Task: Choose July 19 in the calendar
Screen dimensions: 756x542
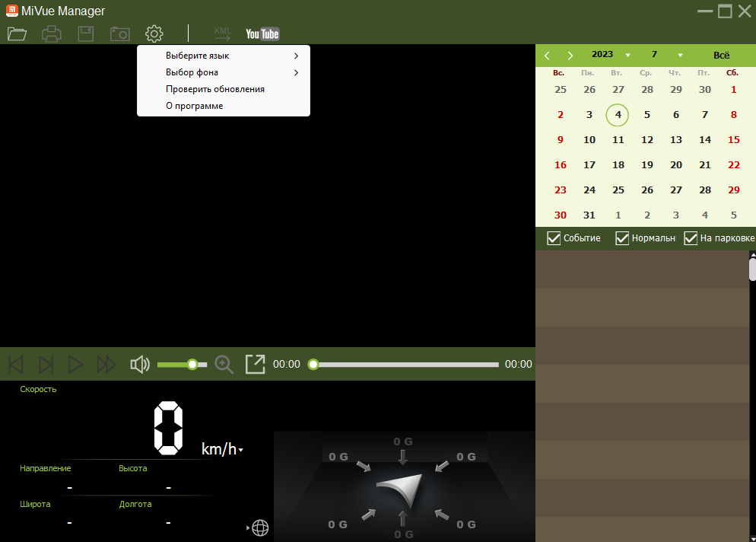Action: [x=647, y=165]
